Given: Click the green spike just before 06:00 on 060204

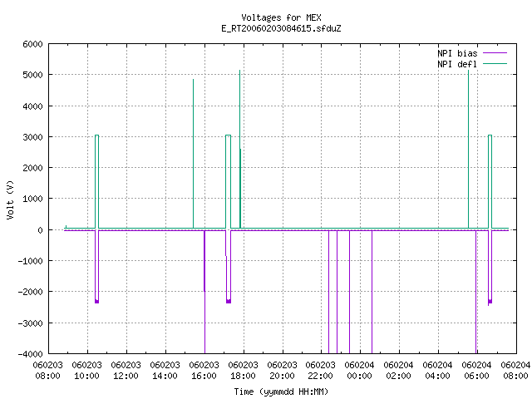Looking at the screenshot, I should pos(469,150).
